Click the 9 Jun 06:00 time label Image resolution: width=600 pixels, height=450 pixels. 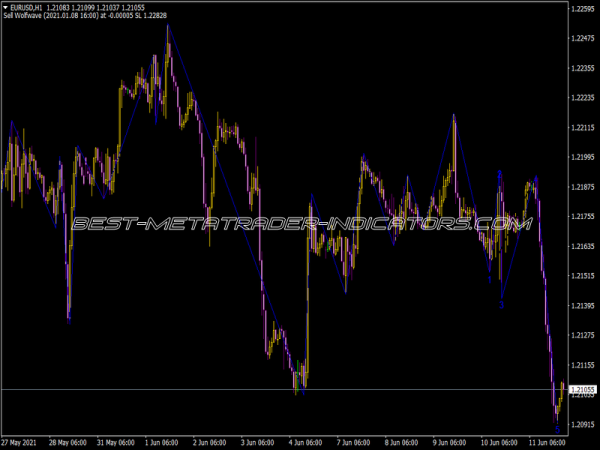[x=449, y=441]
